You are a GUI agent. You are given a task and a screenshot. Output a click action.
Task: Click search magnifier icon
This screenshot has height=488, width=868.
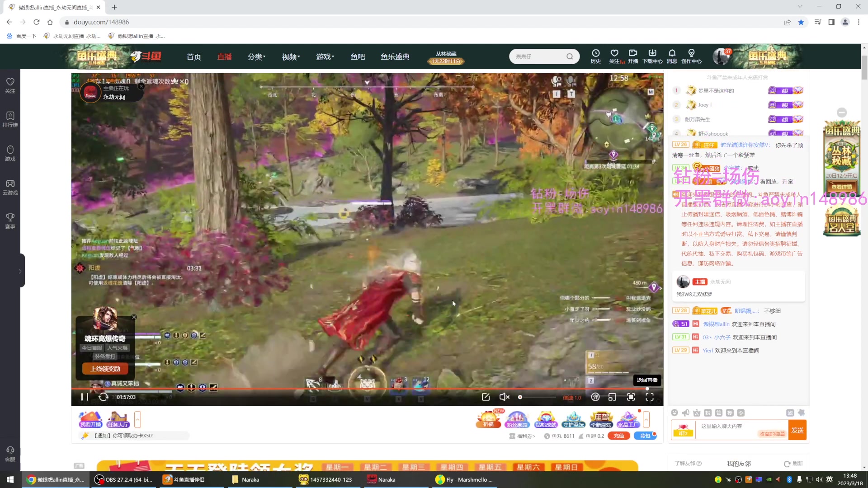570,56
